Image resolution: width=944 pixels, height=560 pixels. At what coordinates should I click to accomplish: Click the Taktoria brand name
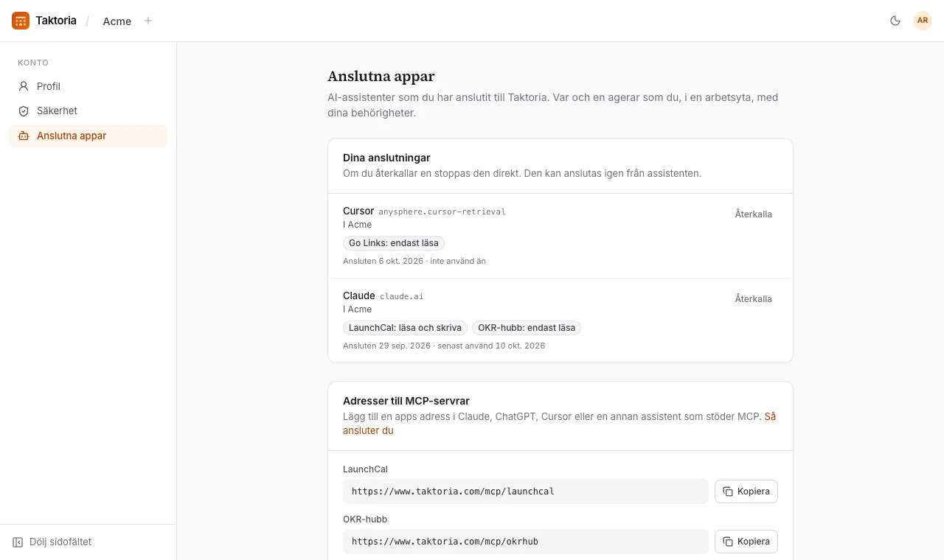(56, 21)
